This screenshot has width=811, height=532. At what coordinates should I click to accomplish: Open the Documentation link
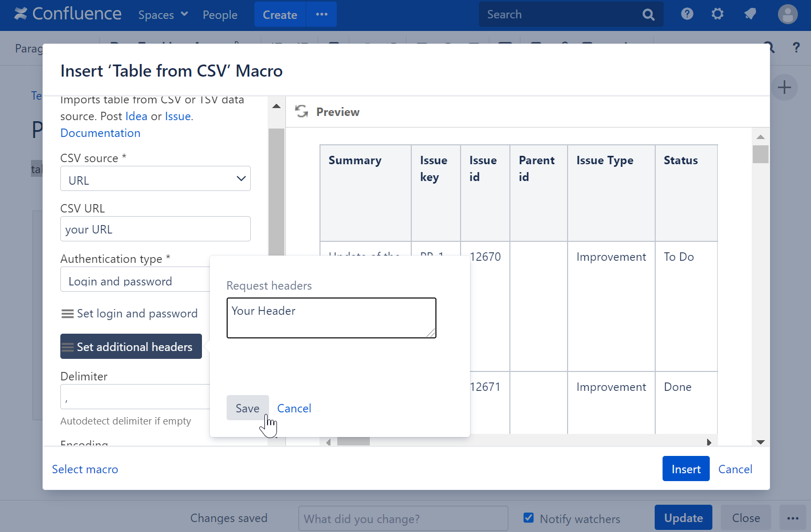point(100,133)
